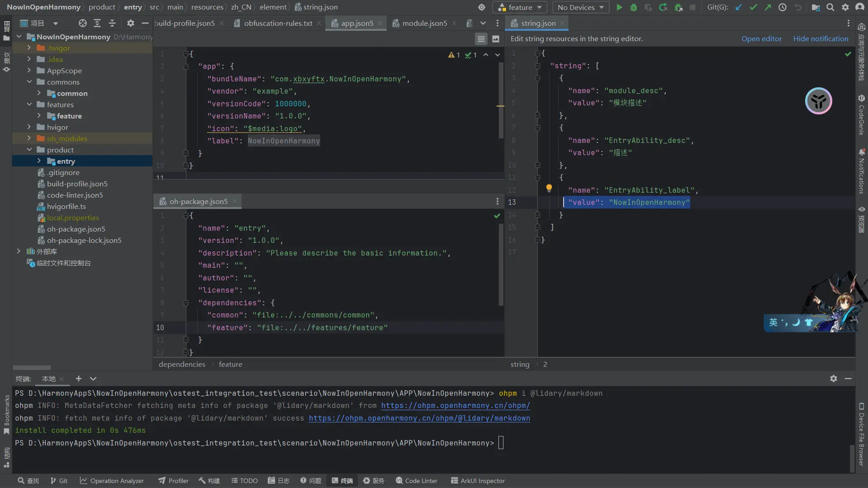Click the Hide notification link
The image size is (868, 488).
pos(821,39)
